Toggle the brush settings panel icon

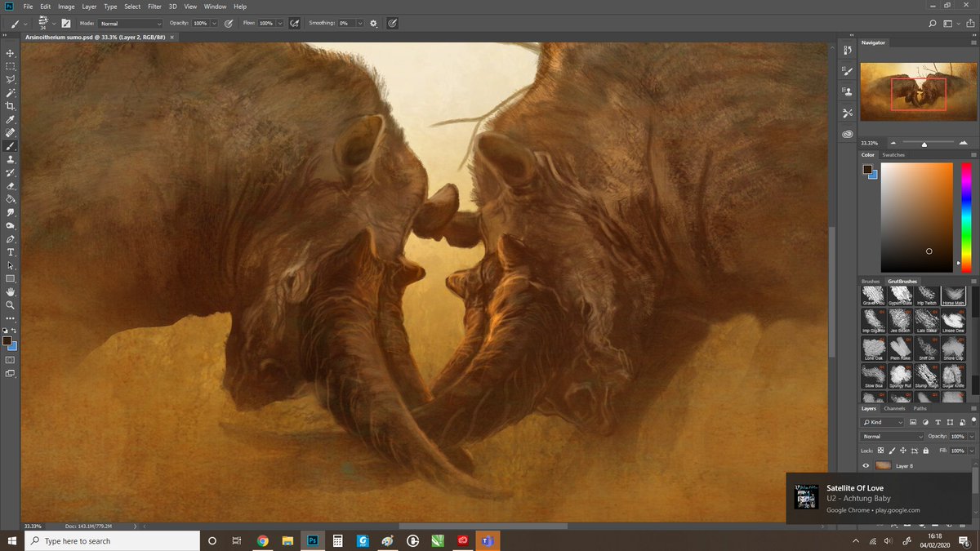(x=65, y=24)
